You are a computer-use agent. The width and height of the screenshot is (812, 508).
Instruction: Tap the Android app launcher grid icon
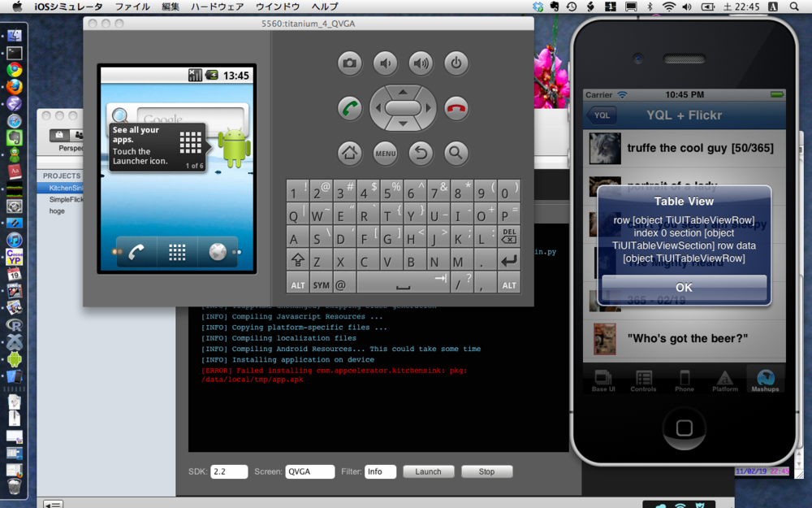click(177, 253)
